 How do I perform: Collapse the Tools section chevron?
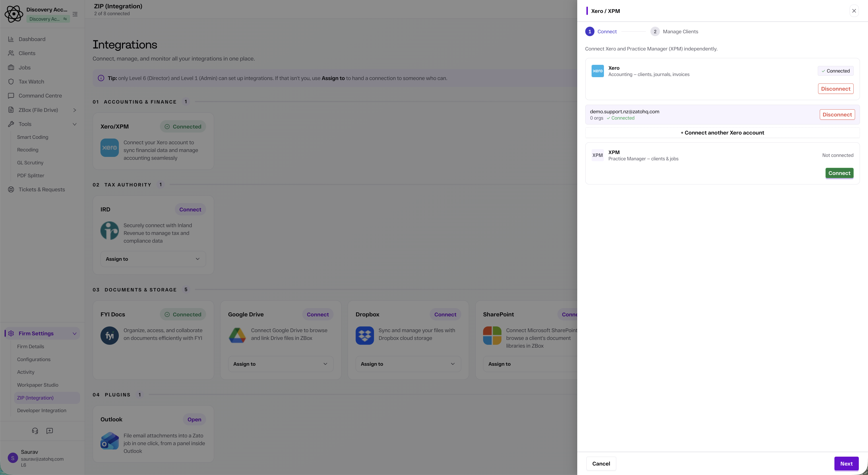point(75,124)
